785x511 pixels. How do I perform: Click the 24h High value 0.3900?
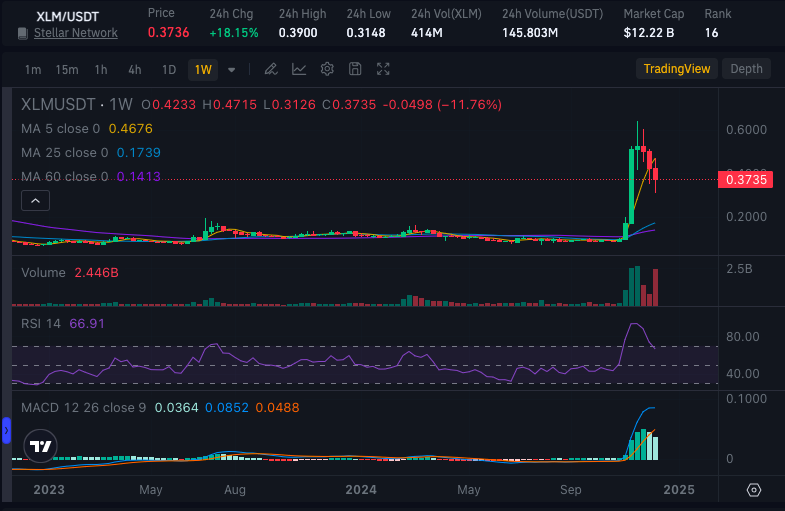298,33
